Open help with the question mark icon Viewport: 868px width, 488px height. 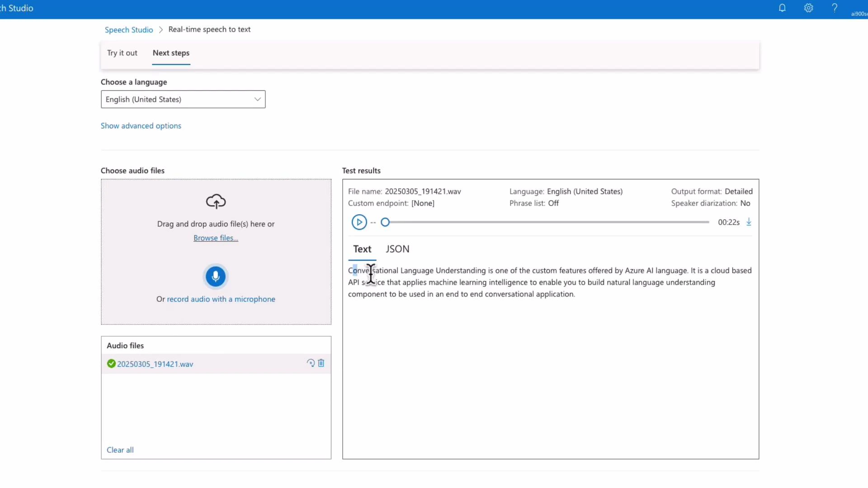tap(835, 8)
